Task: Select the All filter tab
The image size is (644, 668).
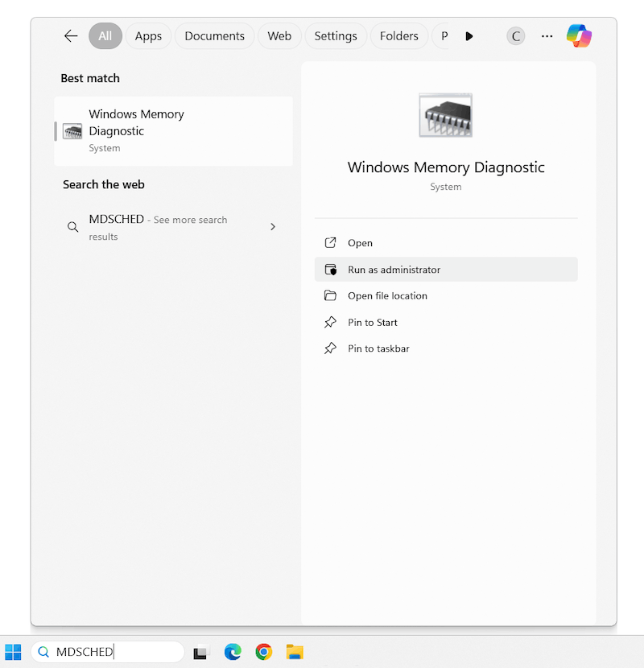Action: tap(105, 36)
